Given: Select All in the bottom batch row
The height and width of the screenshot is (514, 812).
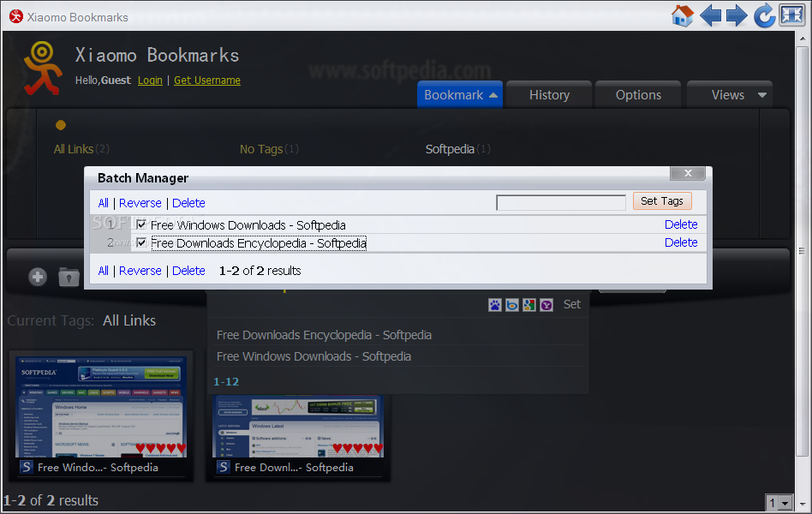Looking at the screenshot, I should coord(104,271).
